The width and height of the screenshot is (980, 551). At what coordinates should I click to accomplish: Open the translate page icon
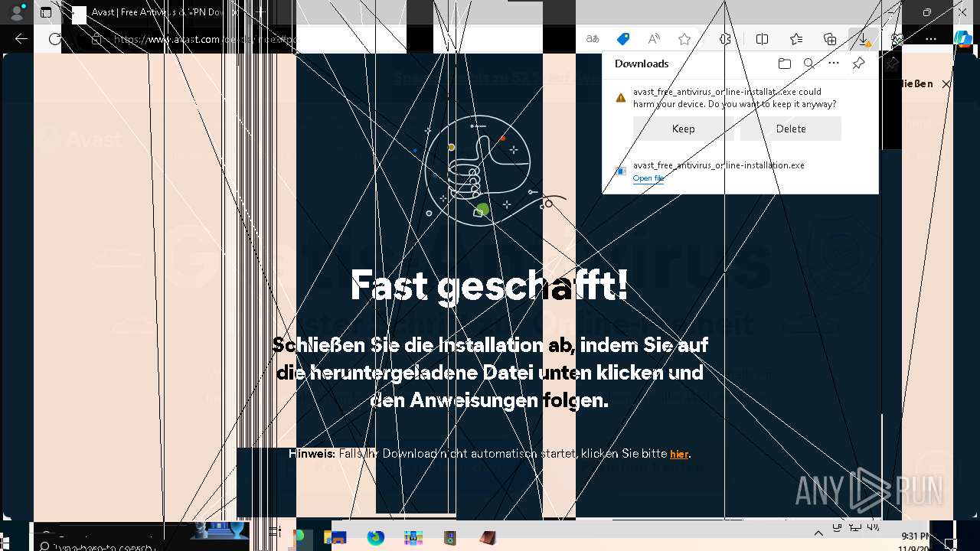tap(592, 39)
